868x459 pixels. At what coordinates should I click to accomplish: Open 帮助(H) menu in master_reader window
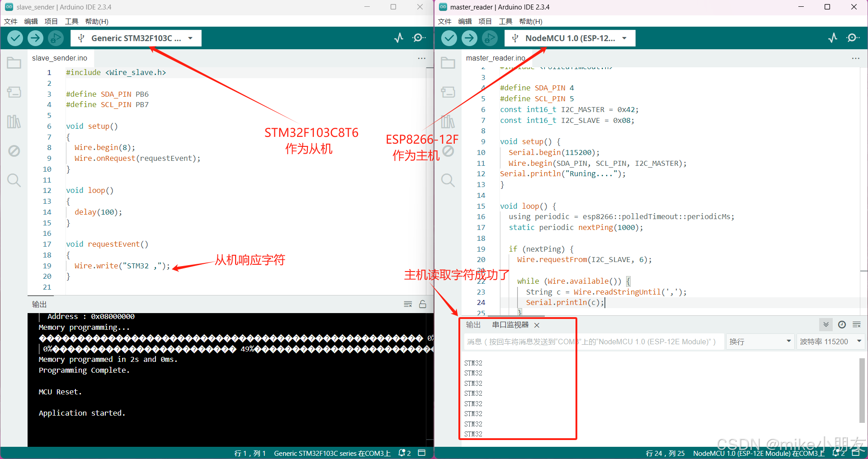coord(531,21)
